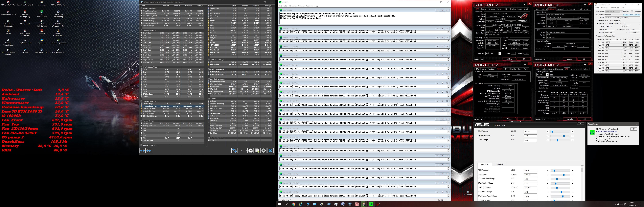
Task: Open the Papierkorb recycle bin icon
Action: point(467,193)
